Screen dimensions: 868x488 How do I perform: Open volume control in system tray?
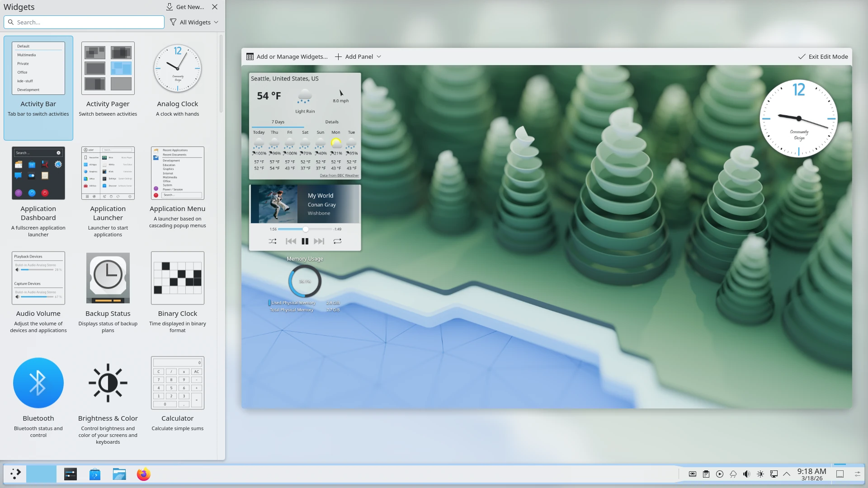point(747,474)
